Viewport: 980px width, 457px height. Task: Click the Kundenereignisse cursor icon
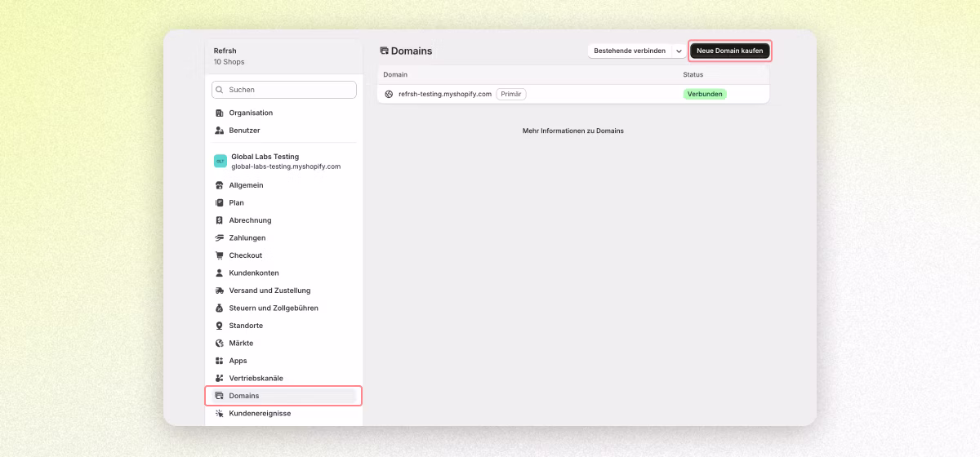pos(219,413)
